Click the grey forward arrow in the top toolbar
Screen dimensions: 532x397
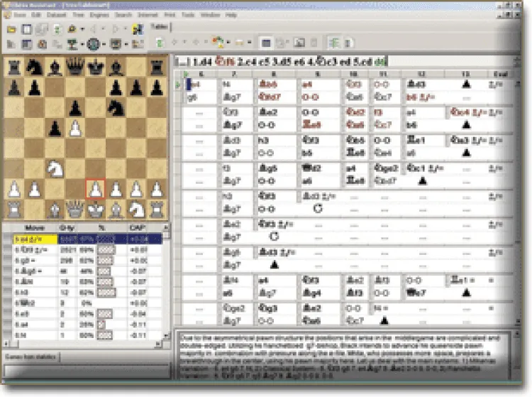[116, 29]
